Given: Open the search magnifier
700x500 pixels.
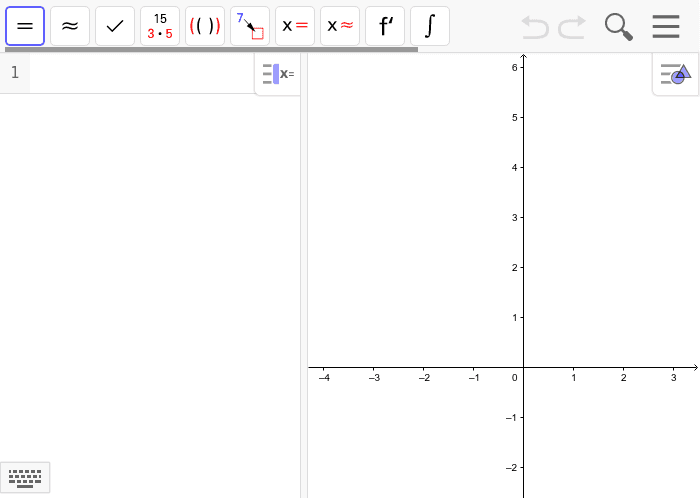Looking at the screenshot, I should 619,27.
